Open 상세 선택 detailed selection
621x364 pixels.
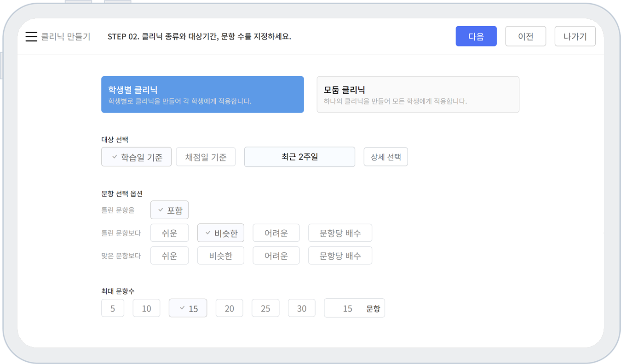[385, 157]
